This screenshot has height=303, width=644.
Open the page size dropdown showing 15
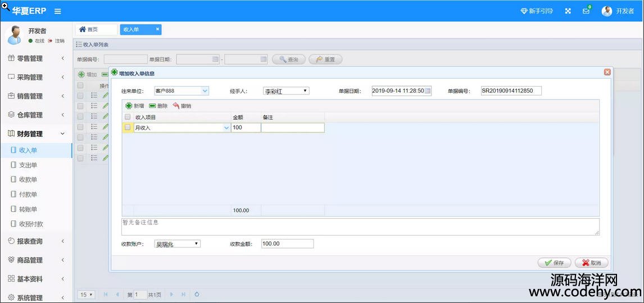point(86,295)
